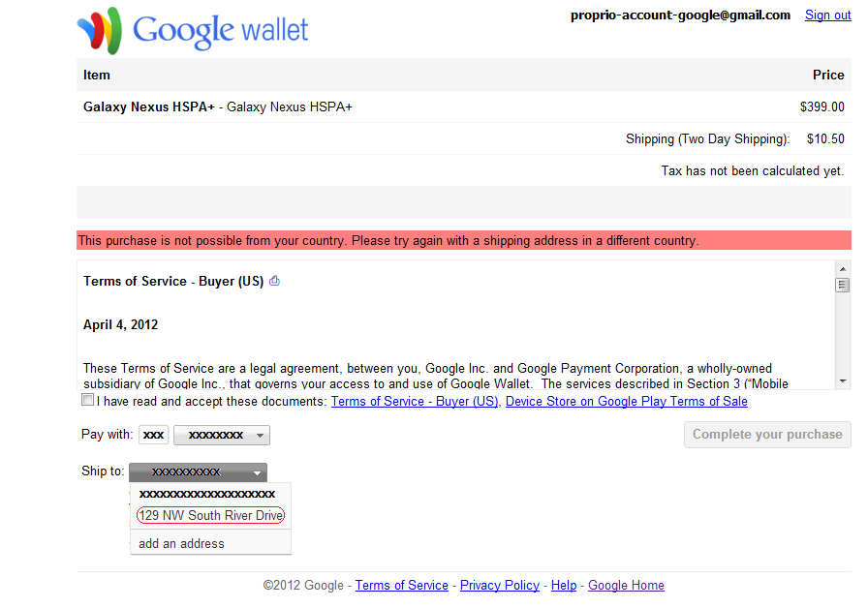The width and height of the screenshot is (868, 608).
Task: Open the Privacy Policy footer link
Action: pyautogui.click(x=500, y=586)
